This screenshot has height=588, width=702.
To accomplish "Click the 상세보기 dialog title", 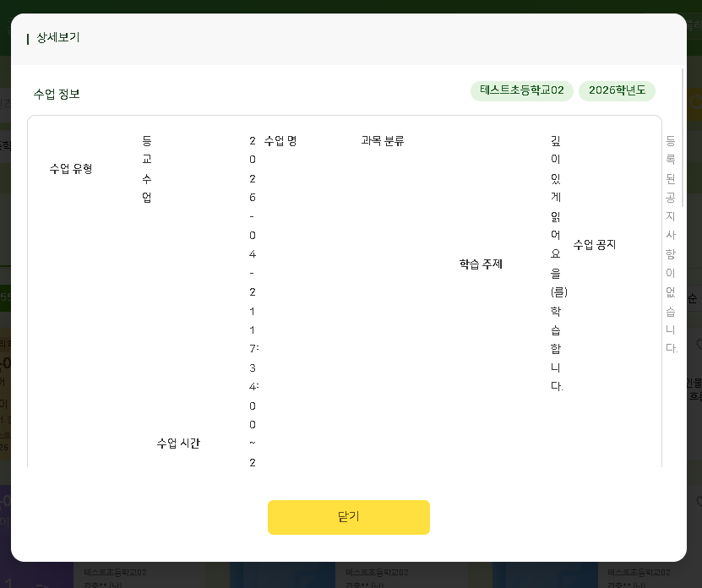I will coord(57,38).
